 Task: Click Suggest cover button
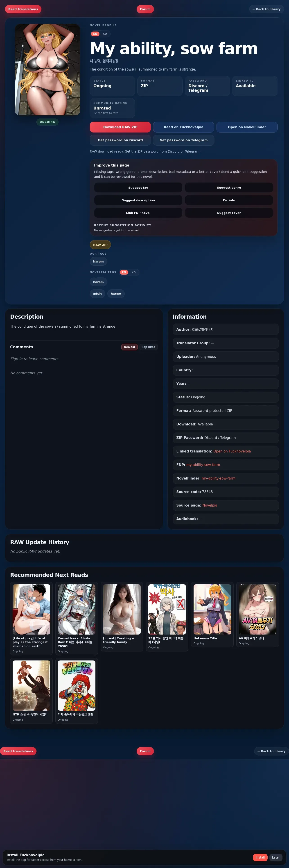click(229, 213)
